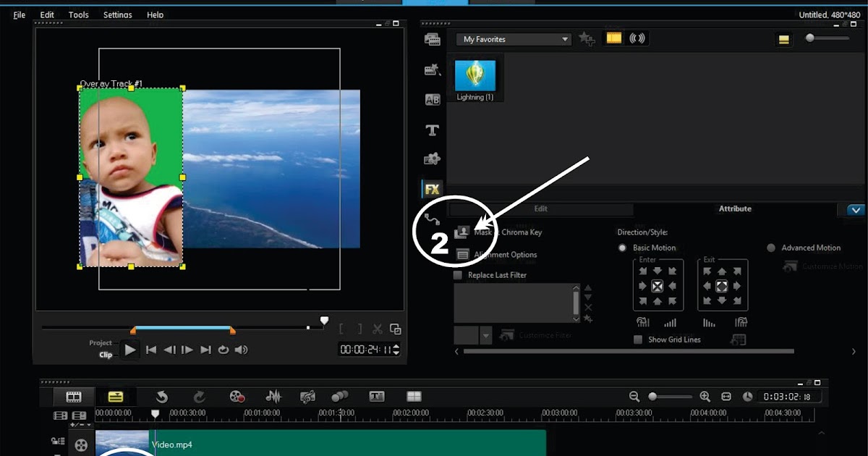Open the grid line options icon
Image resolution: width=868 pixels, height=456 pixels.
[x=738, y=339]
